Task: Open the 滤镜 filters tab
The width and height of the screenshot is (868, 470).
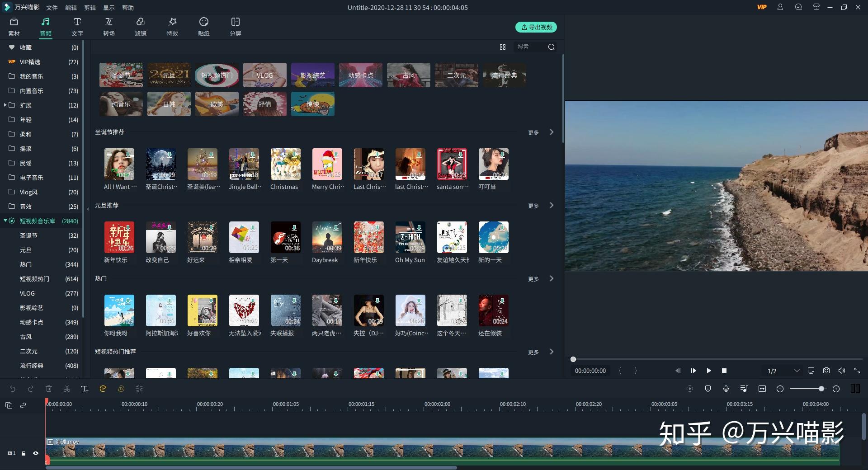Action: (x=141, y=27)
